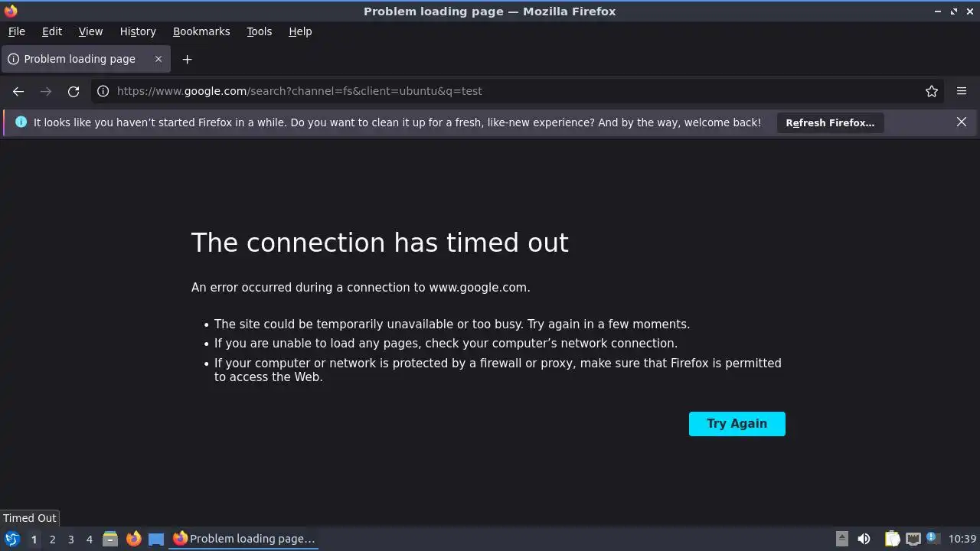Click the heading The connection has timed out
This screenshot has height=551, width=980.
[380, 243]
